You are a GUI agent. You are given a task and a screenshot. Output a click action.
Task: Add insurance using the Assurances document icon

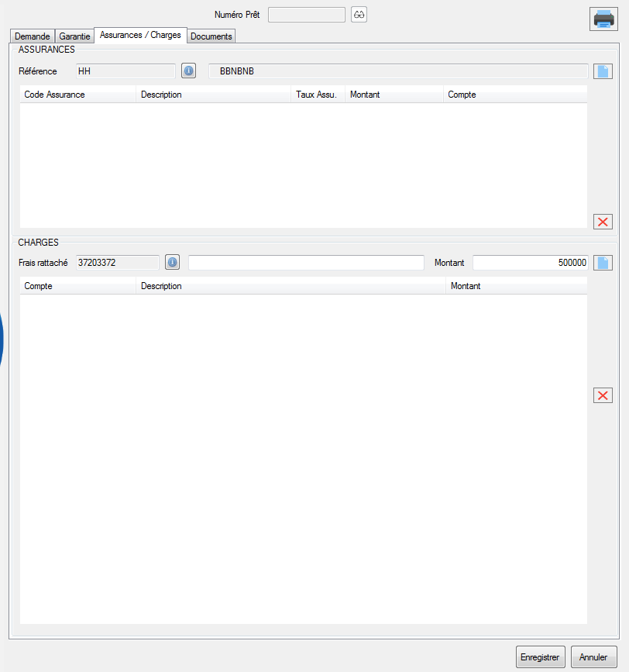click(x=603, y=71)
